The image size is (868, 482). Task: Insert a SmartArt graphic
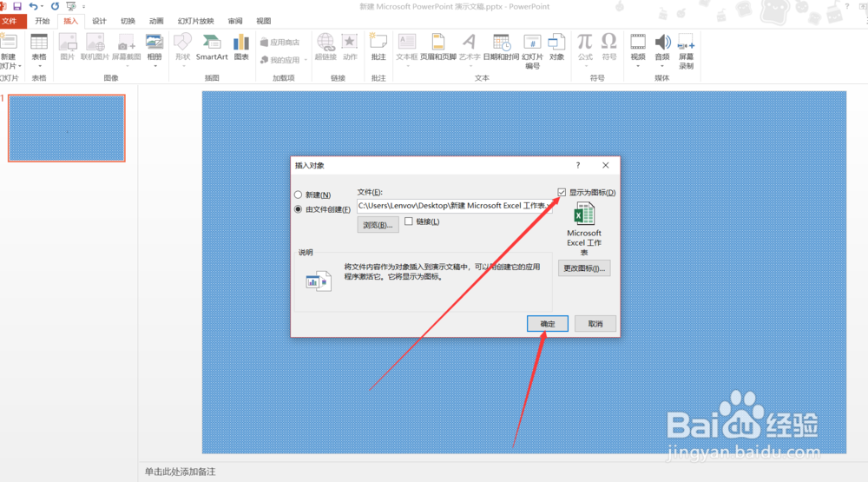(212, 47)
